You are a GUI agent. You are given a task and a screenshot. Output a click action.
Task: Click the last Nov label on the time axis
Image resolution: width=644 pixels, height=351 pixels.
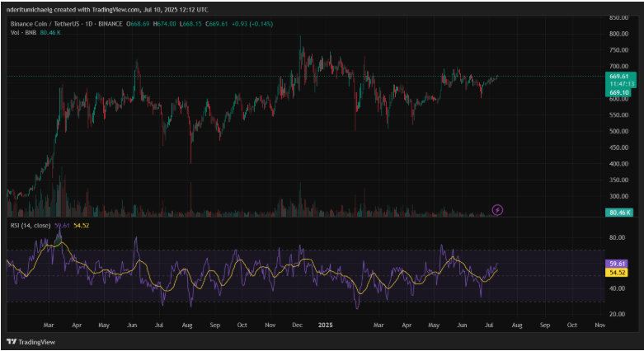[x=600, y=325]
